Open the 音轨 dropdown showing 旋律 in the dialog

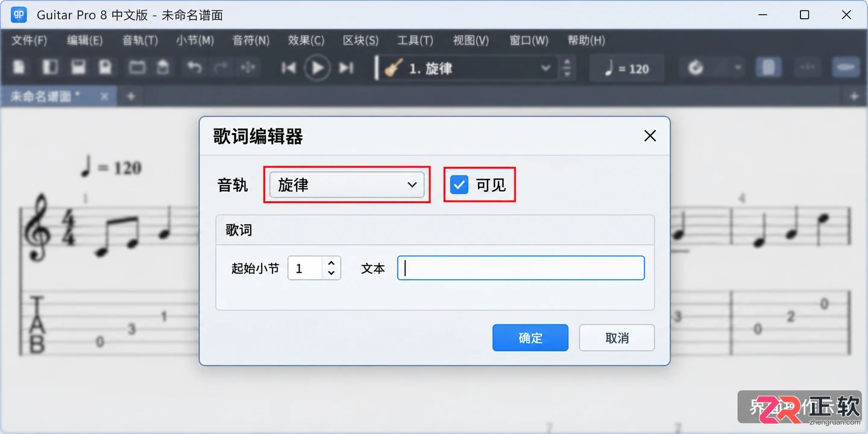(347, 184)
